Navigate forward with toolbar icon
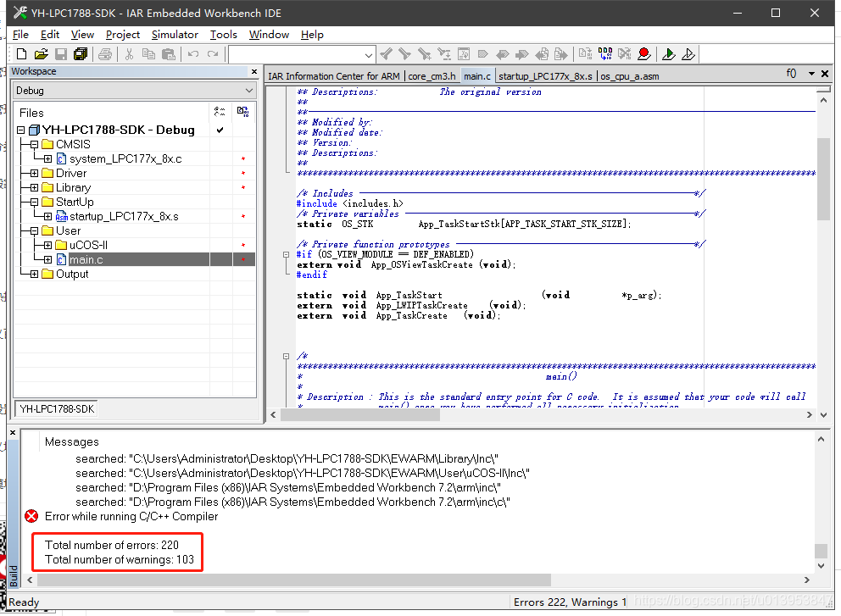 (x=561, y=54)
